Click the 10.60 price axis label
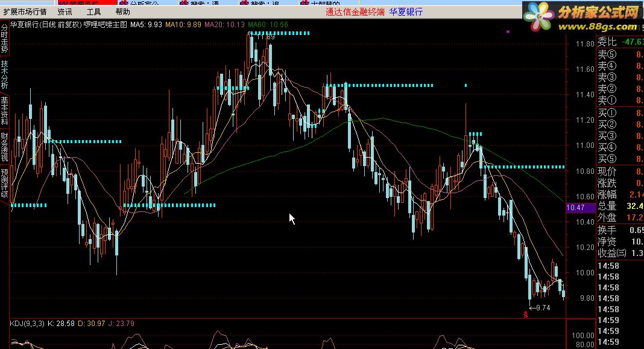Viewport: 644px width, 349px height. [x=585, y=197]
